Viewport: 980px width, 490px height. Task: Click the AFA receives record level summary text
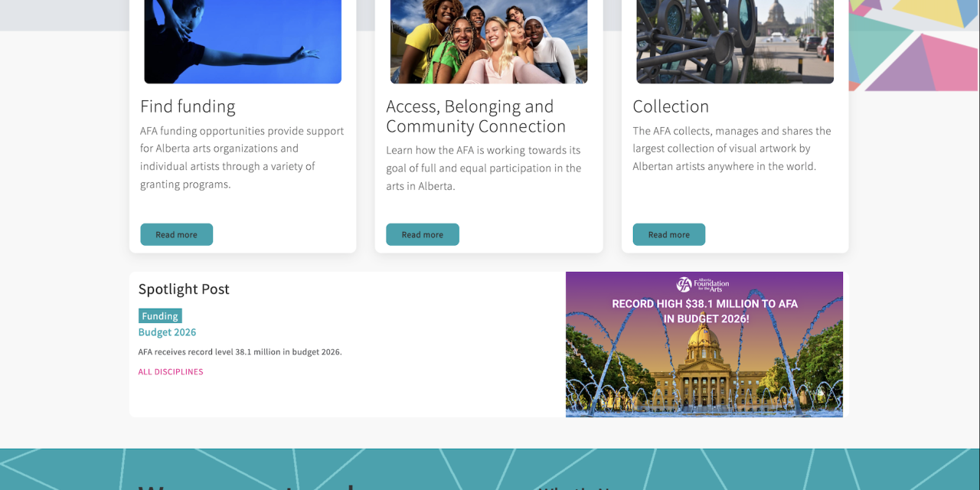[240, 352]
